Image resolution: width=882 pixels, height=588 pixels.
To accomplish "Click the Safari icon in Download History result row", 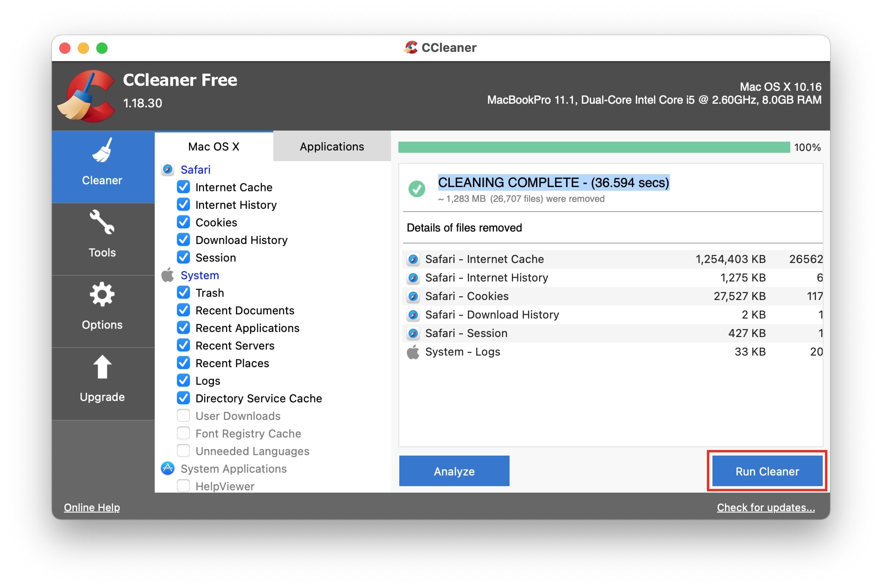I will point(413,315).
